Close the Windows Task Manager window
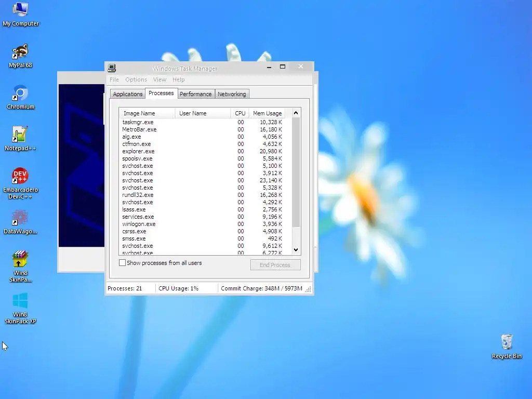Screen dimensions: 532x399 [x=301, y=66]
